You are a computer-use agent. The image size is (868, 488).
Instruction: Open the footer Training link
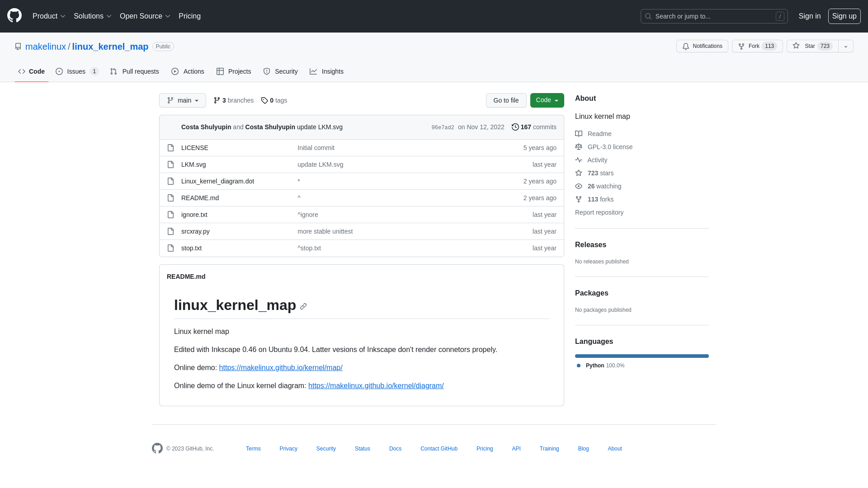(549, 449)
